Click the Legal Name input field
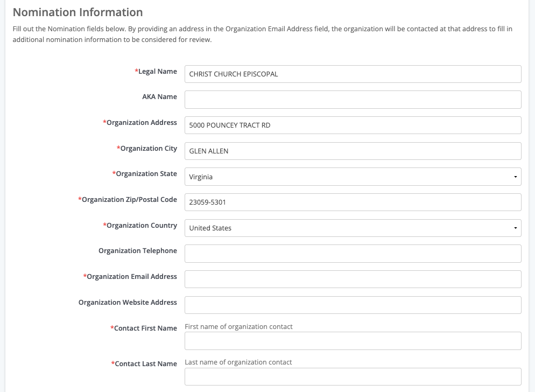Screen dimensions: 535x392 [x=353, y=74]
